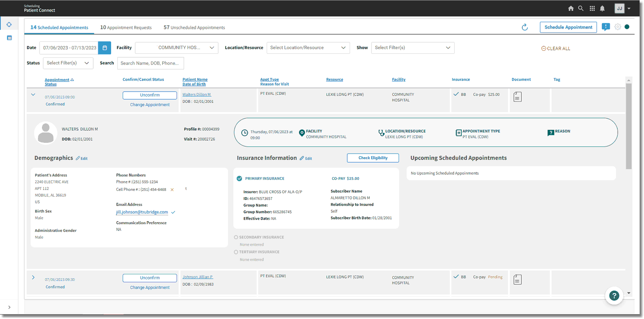Click the Appointment Type clipboard icon
The height and width of the screenshot is (319, 644).
click(x=459, y=133)
